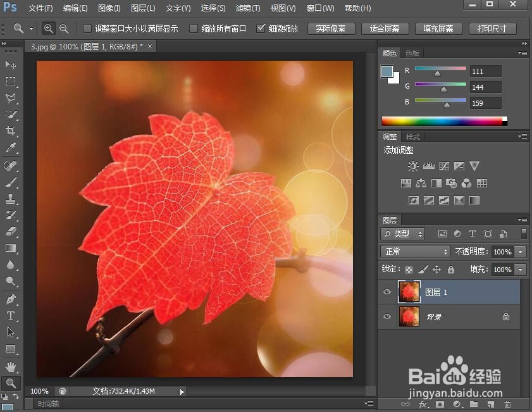Image resolution: width=532 pixels, height=412 pixels.
Task: Toggle lock all padlock icon
Action: pyautogui.click(x=451, y=270)
